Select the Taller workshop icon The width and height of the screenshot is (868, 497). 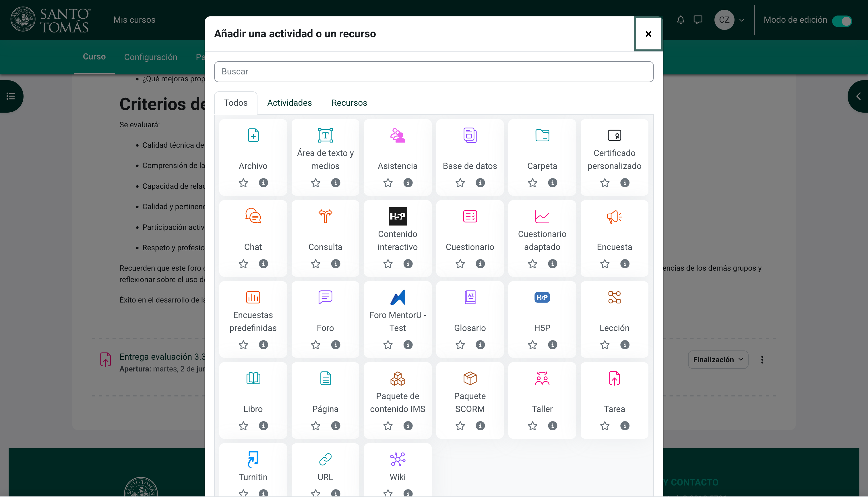(542, 378)
